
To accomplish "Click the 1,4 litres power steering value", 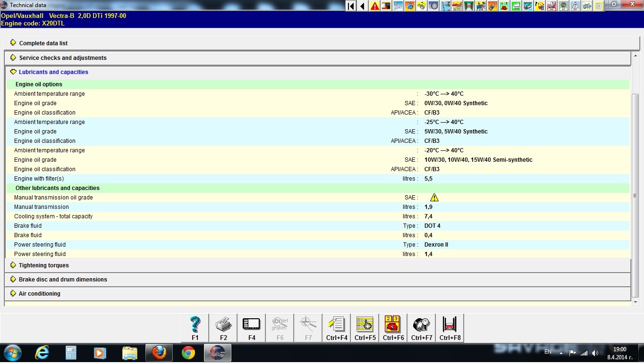I will (428, 254).
